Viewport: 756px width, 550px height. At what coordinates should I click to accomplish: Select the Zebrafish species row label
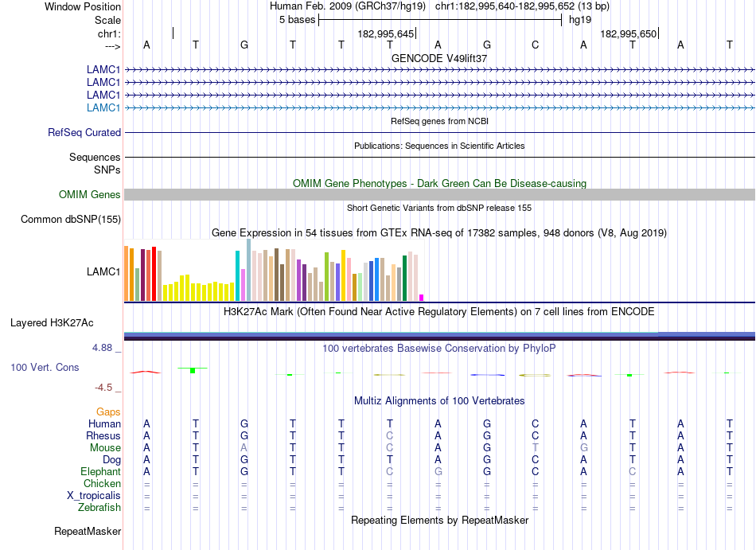coord(99,508)
